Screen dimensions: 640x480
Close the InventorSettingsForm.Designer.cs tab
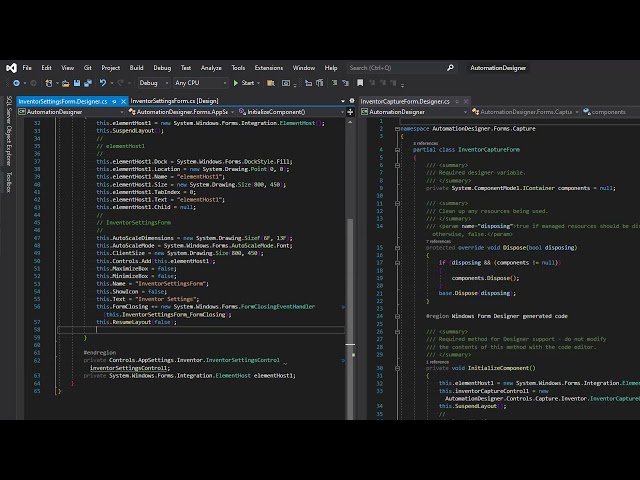point(123,101)
